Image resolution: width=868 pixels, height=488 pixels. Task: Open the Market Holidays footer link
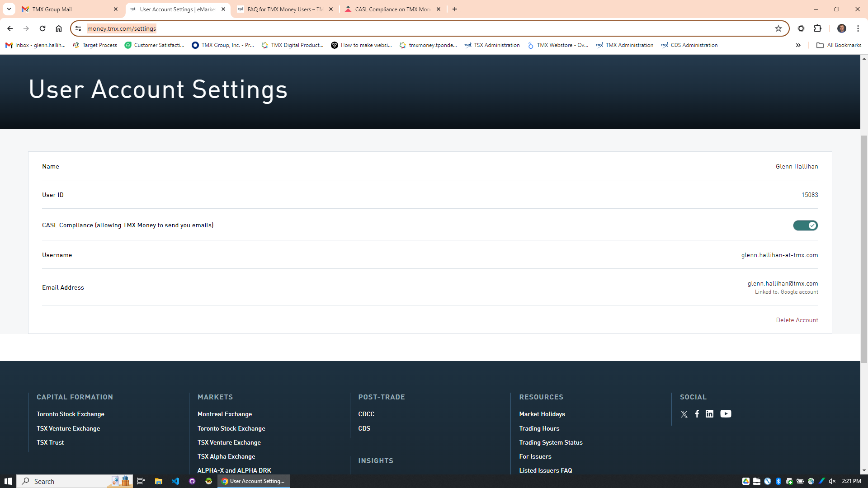click(x=542, y=414)
